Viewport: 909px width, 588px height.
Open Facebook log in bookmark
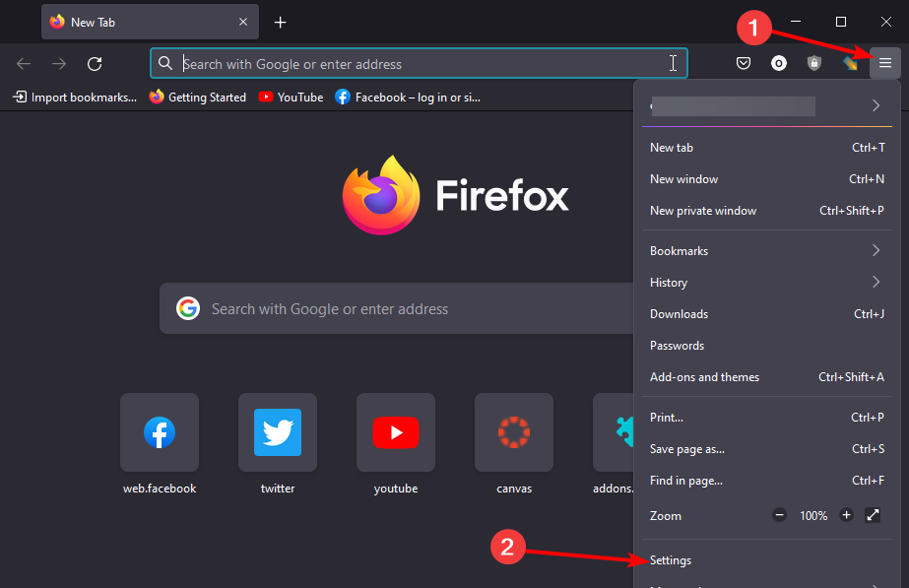click(x=408, y=98)
